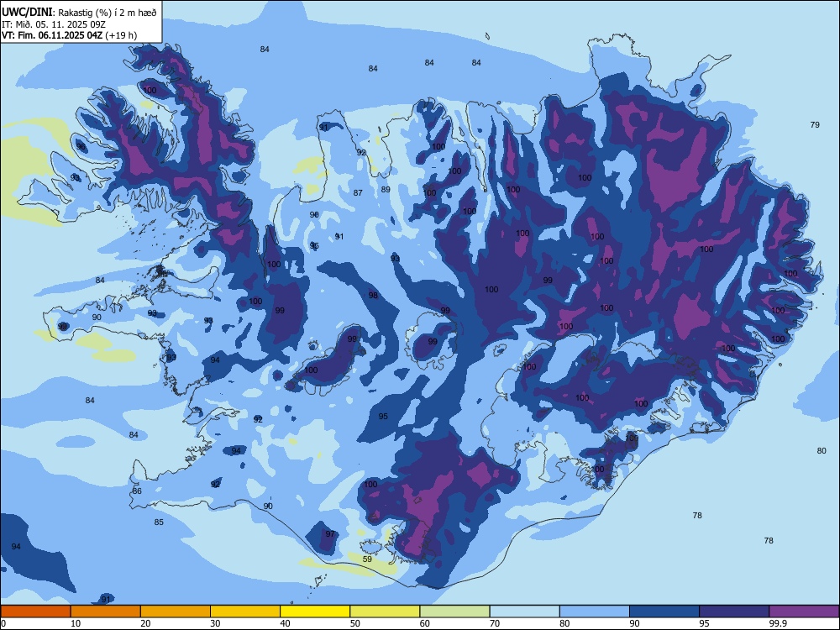The image size is (840, 630).
Task: Click the legend tick label '10'
Action: (76, 623)
